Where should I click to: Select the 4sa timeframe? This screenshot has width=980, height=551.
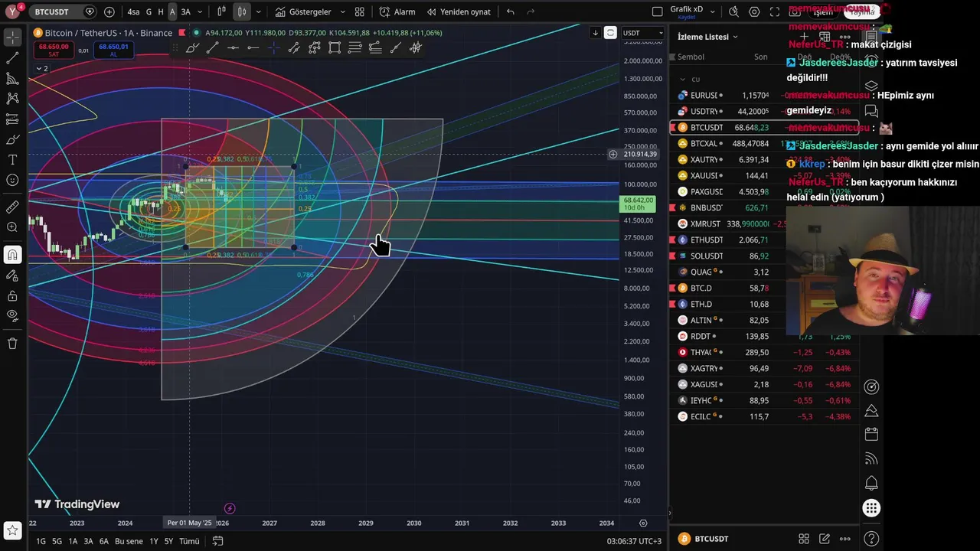click(133, 11)
